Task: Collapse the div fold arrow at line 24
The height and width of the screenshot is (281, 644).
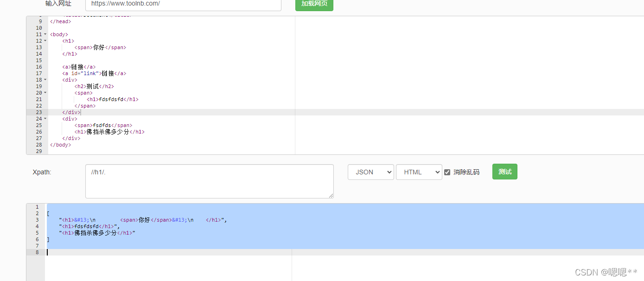Action: click(45, 119)
